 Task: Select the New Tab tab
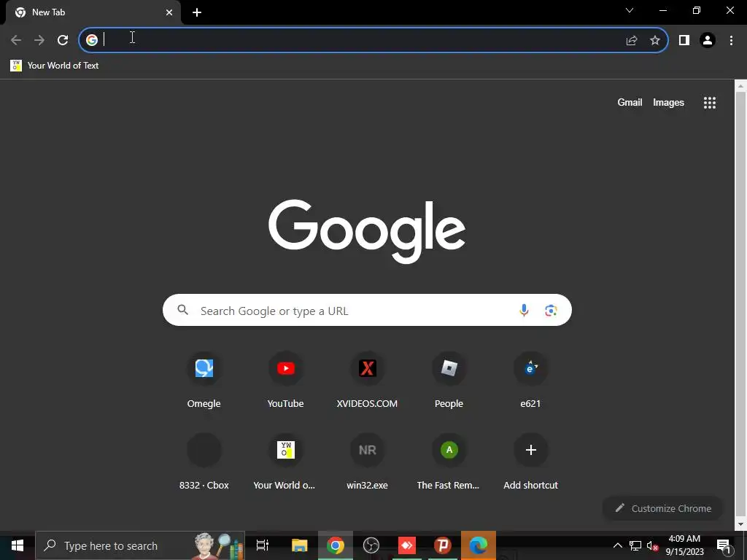(x=93, y=12)
